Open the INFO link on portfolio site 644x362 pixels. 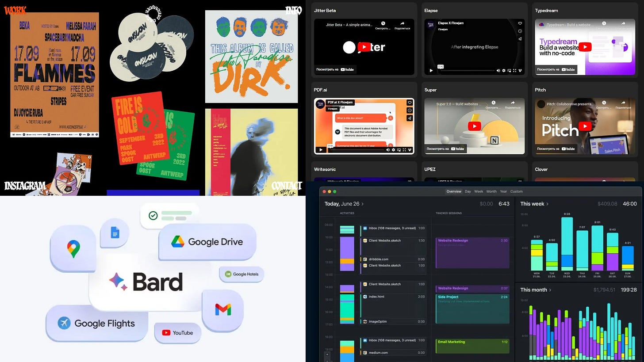tap(294, 10)
